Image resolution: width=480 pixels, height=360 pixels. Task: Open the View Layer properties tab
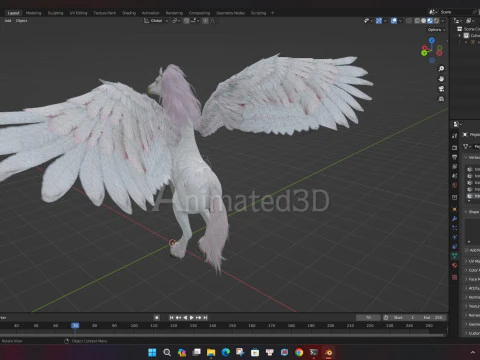tap(455, 166)
